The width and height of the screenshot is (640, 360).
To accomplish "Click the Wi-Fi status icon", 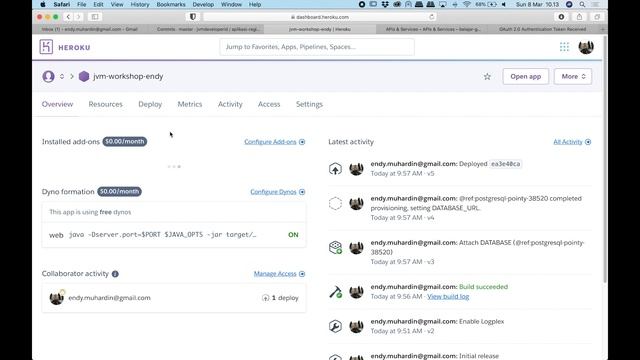I will (467, 4).
